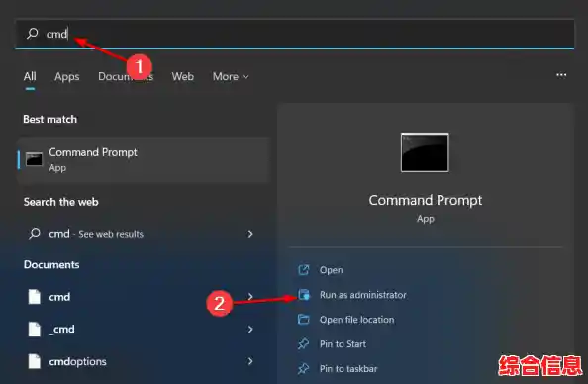The width and height of the screenshot is (588, 384).
Task: Choose Run as administrator
Action: (x=363, y=295)
